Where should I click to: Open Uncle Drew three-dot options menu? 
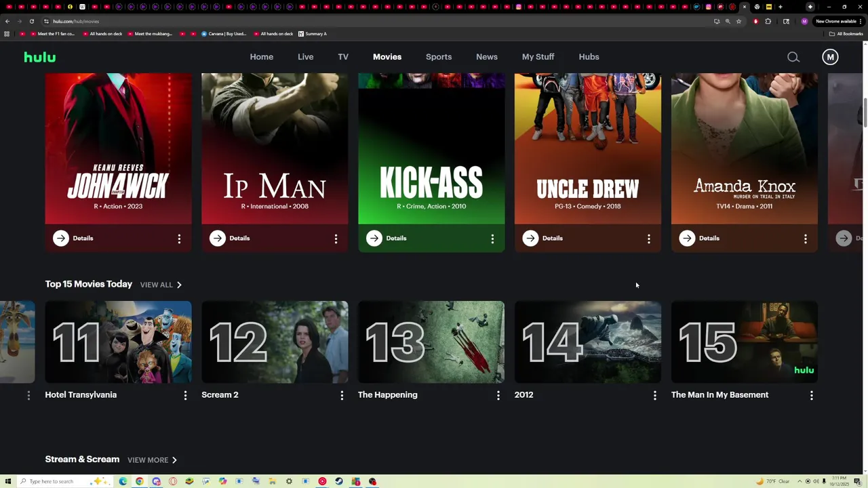click(x=649, y=239)
